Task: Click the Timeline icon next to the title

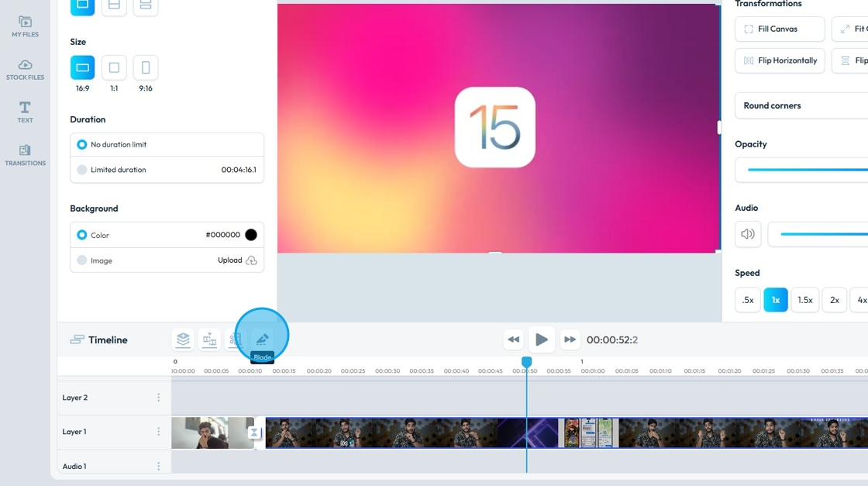Action: pos(77,340)
